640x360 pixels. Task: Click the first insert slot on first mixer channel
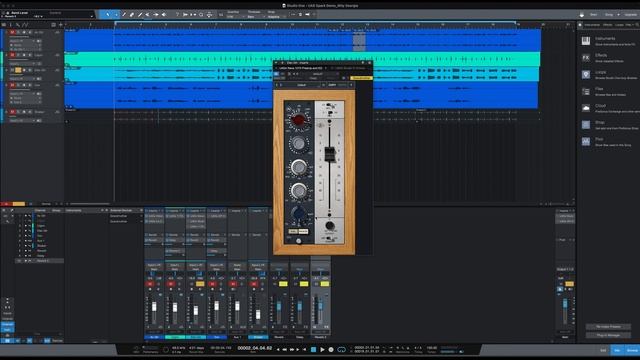tap(154, 216)
